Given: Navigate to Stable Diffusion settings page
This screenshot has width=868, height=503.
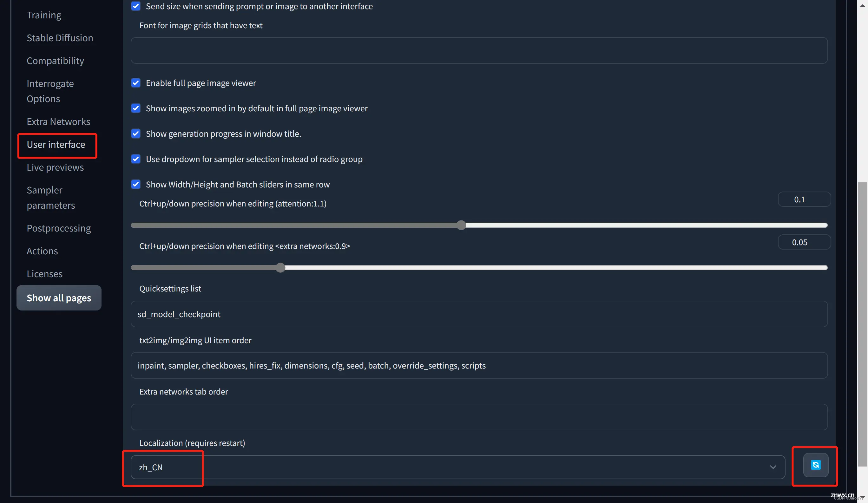Looking at the screenshot, I should 60,37.
